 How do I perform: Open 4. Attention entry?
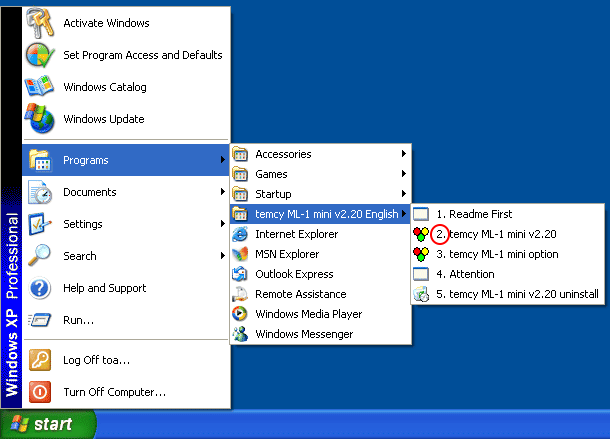[507, 274]
